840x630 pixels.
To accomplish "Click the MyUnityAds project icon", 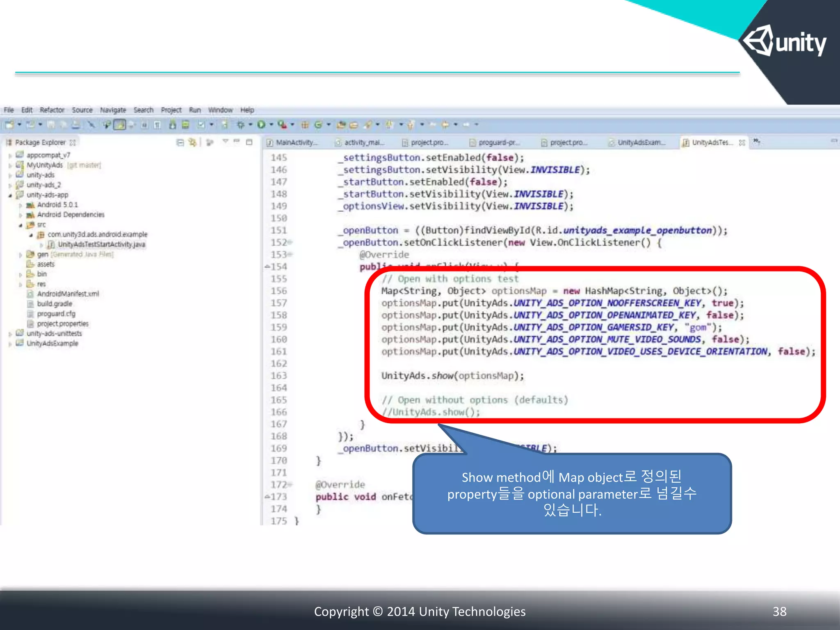I will click(20, 165).
